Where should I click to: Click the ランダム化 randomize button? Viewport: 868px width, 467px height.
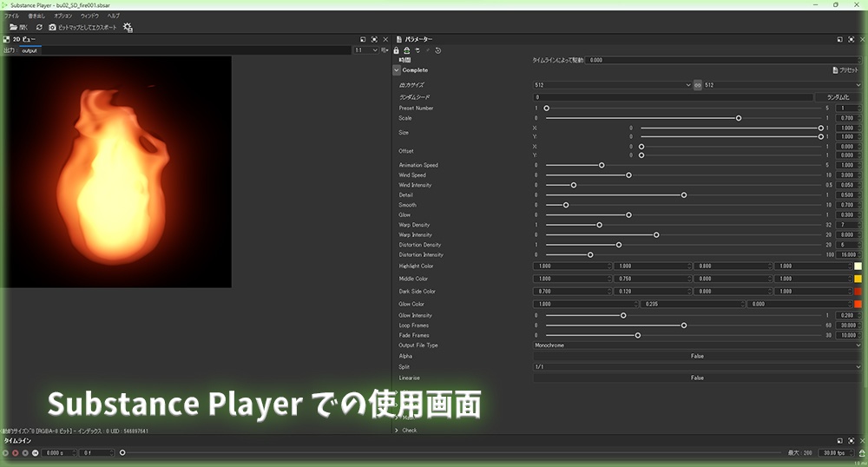click(x=838, y=97)
